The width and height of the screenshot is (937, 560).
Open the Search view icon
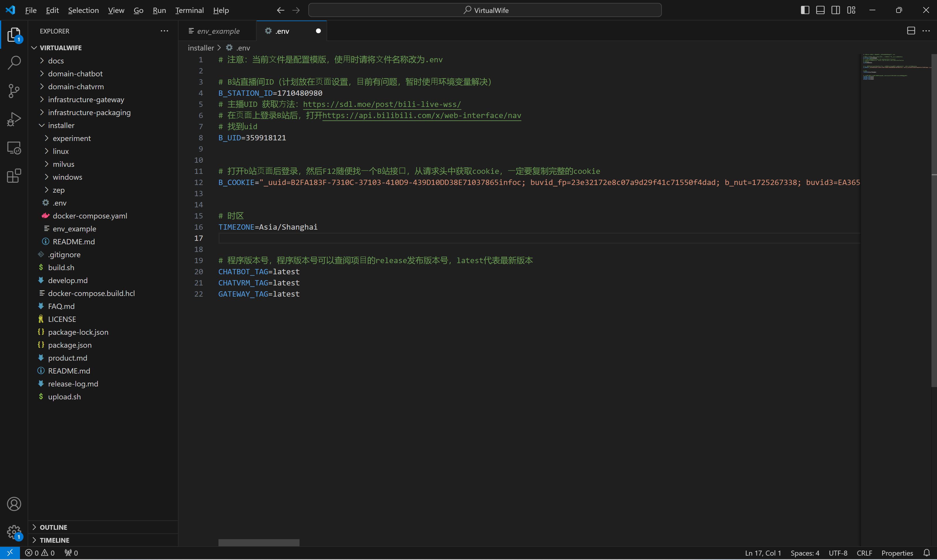coord(14,63)
